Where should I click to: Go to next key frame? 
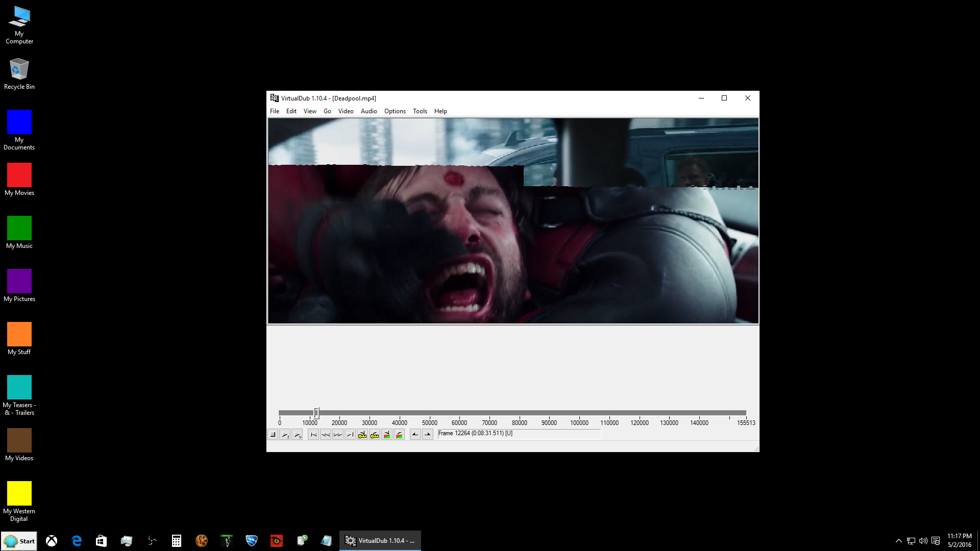click(375, 435)
